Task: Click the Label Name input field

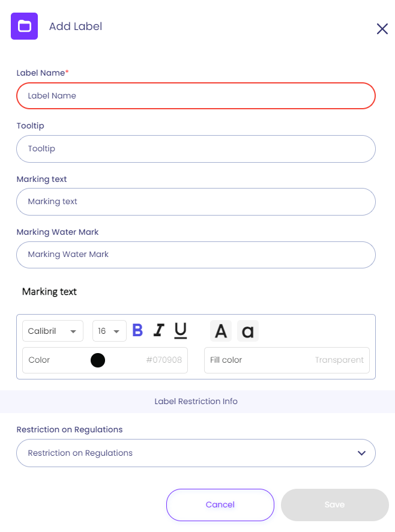Action: [196, 95]
